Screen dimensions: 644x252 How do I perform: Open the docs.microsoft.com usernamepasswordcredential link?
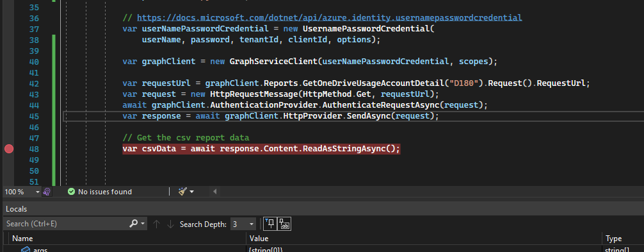pos(330,18)
